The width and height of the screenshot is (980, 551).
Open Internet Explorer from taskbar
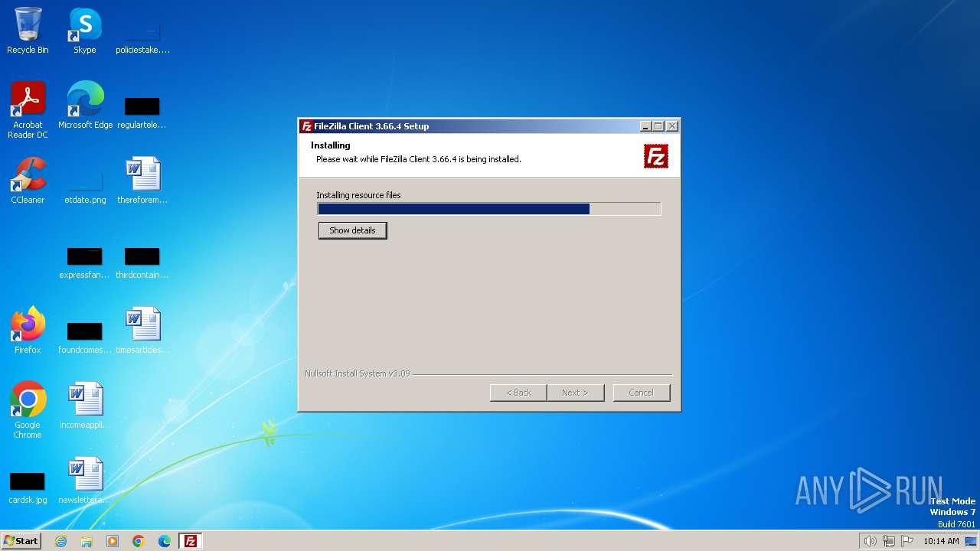61,541
